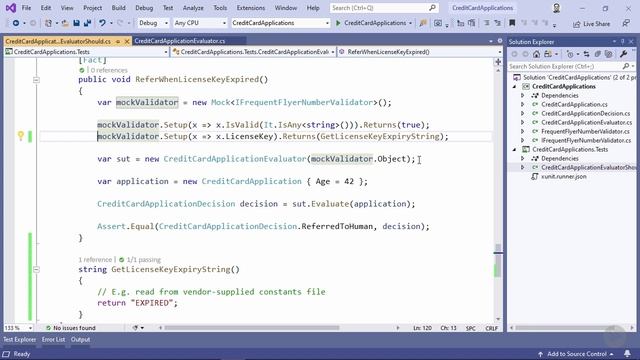Close the CreditCardApplicat...EvaluatorShould.cs tab
Viewport: 640px width, 360px height.
click(127, 41)
